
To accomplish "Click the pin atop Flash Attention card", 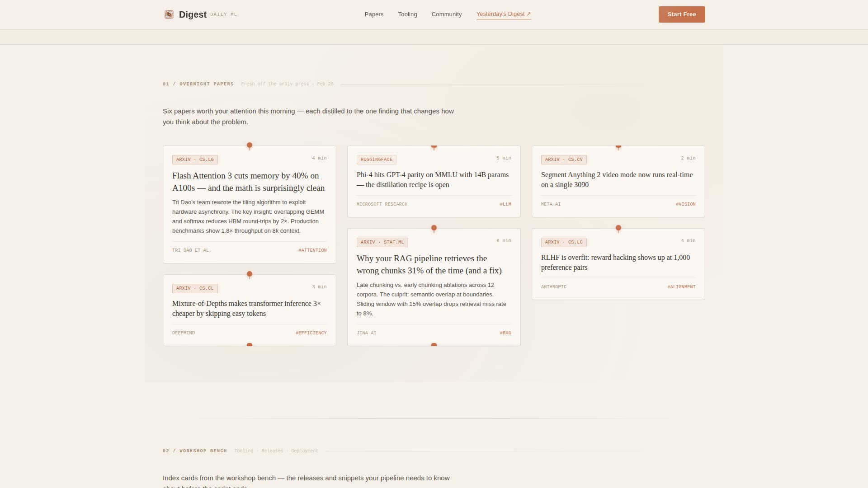I will coord(249,145).
